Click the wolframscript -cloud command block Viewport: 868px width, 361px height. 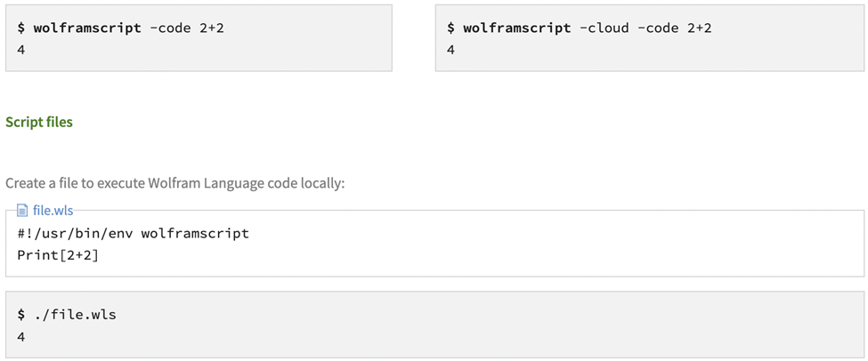tap(651, 38)
